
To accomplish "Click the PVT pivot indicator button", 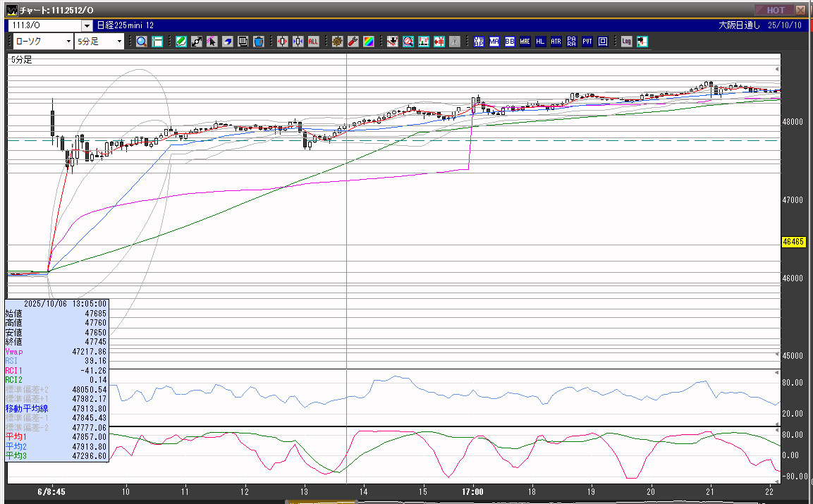I will 587,42.
